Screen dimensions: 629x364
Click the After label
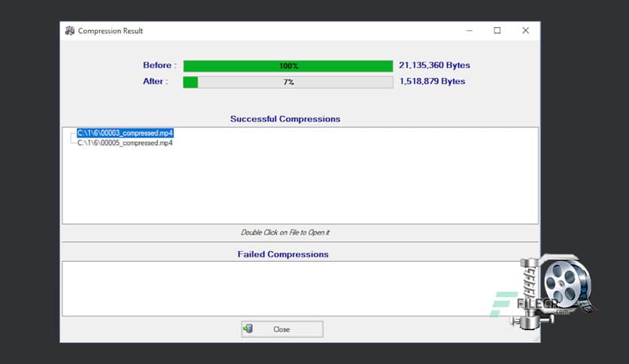click(x=155, y=81)
